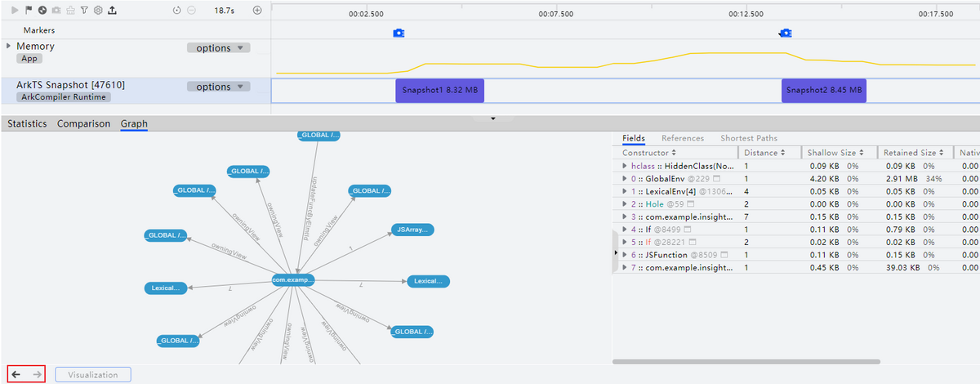Screen dimensions: 980x384
Task: Click the flag marker icon in toolbar
Action: coord(30,11)
